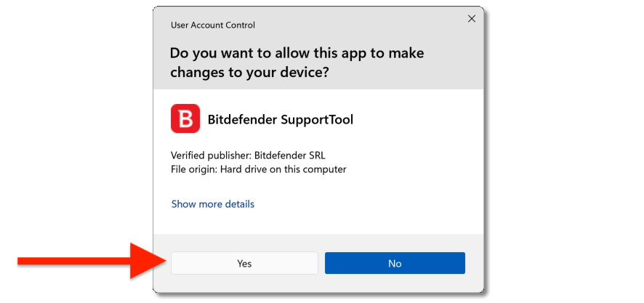Click the User Account Control title text

point(212,25)
